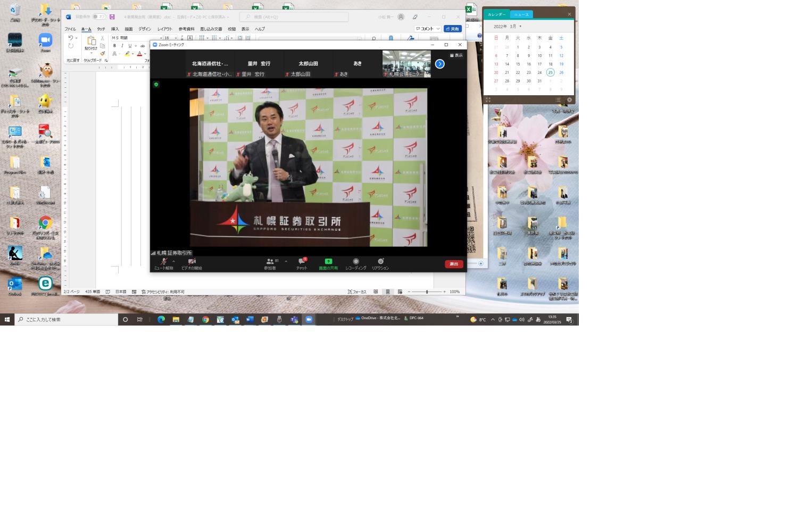Start video in the Zoom meeting
798x532 pixels.
pyautogui.click(x=192, y=263)
